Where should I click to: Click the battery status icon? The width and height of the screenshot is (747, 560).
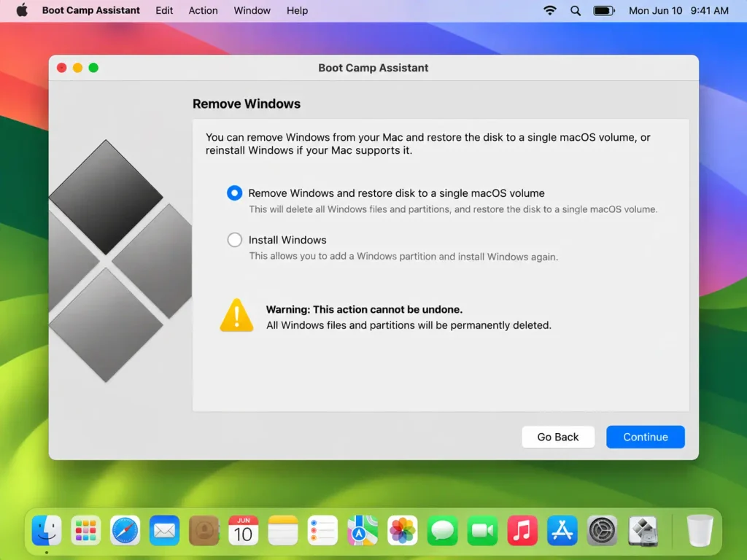click(604, 10)
